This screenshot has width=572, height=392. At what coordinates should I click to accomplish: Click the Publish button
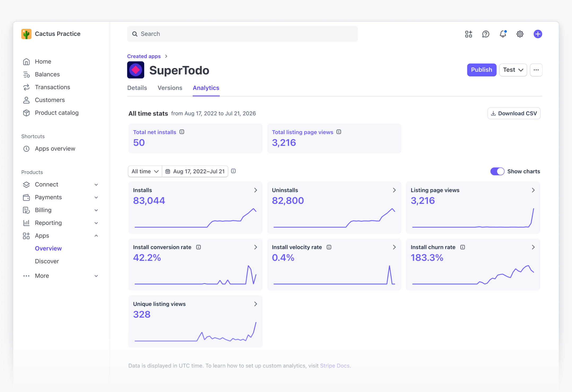482,70
